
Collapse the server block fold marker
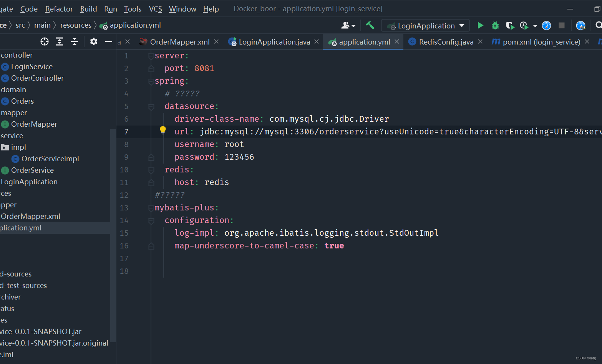pos(151,56)
